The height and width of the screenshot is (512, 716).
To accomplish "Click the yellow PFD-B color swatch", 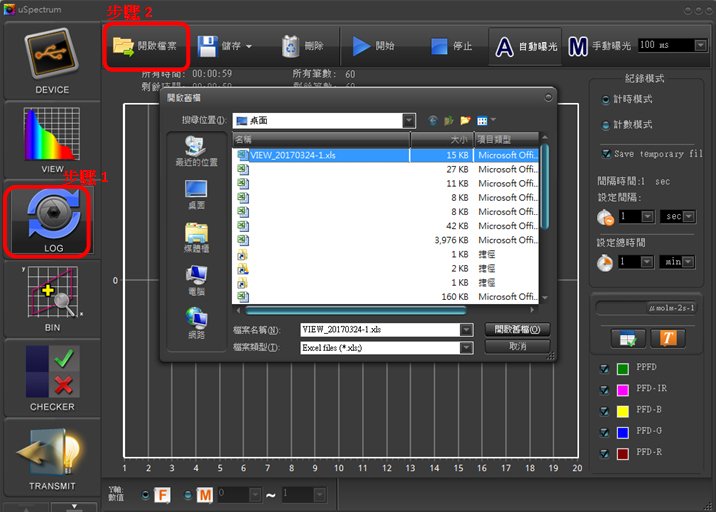I will click(623, 411).
